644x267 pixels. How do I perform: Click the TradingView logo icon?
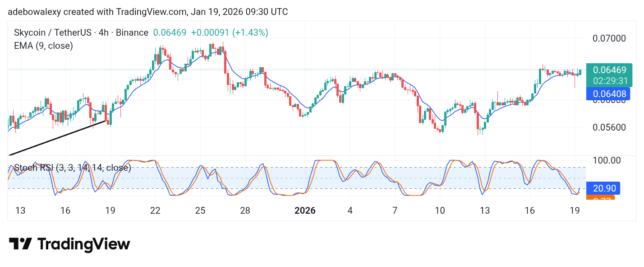coord(20,244)
